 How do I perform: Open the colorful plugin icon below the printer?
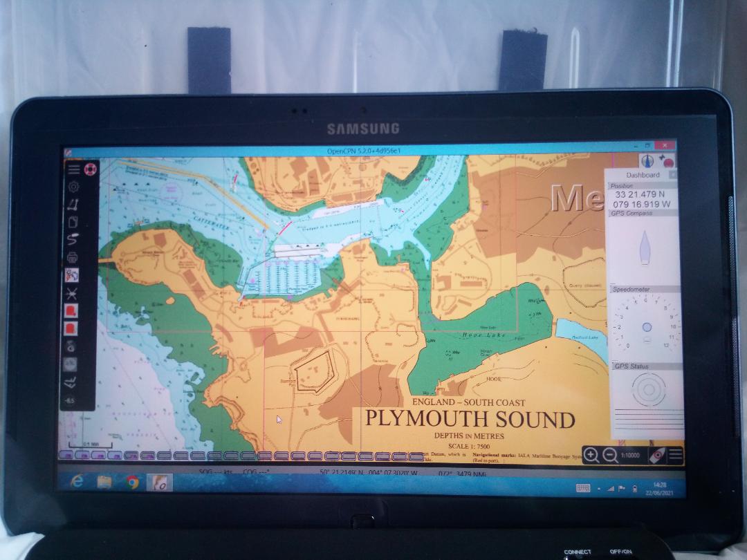72,275
